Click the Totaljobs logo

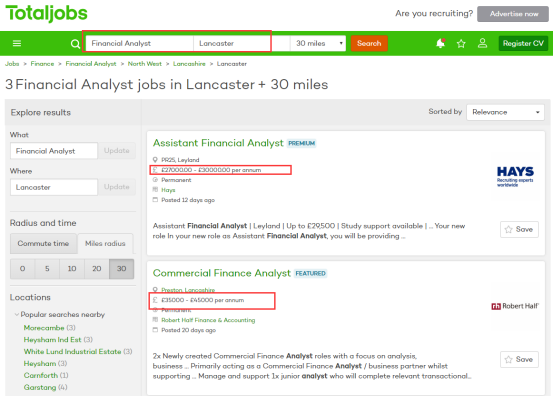(x=46, y=14)
